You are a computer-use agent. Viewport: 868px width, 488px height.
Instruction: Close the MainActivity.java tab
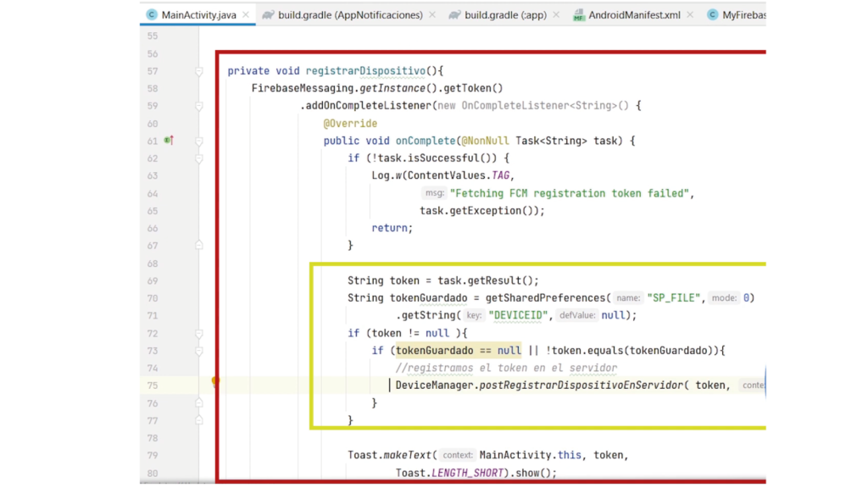click(x=246, y=15)
